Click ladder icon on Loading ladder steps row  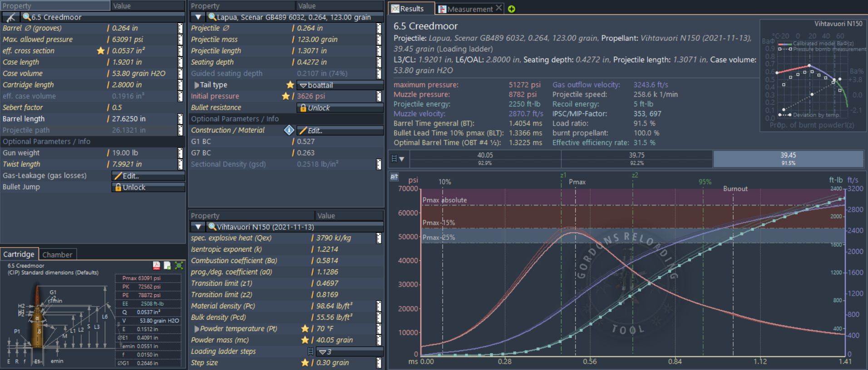click(311, 351)
